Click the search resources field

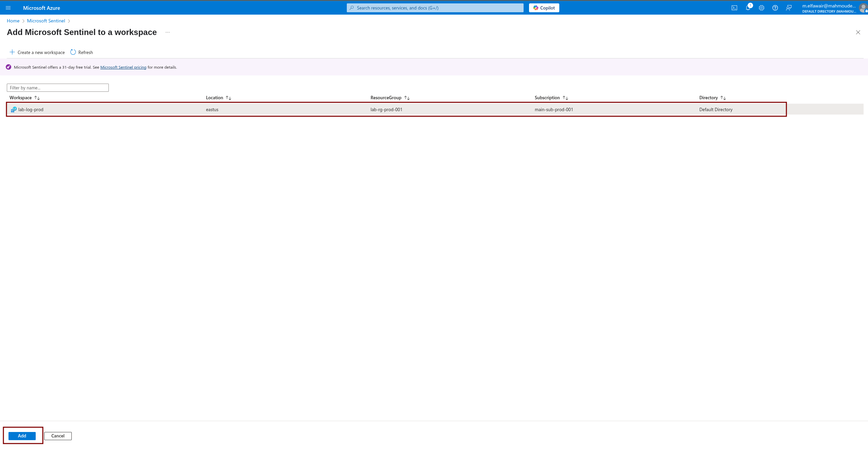435,8
